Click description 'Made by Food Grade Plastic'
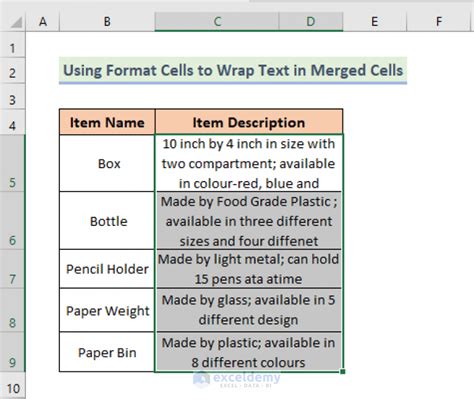Screen dimensions: 474x399 pyautogui.click(x=249, y=221)
